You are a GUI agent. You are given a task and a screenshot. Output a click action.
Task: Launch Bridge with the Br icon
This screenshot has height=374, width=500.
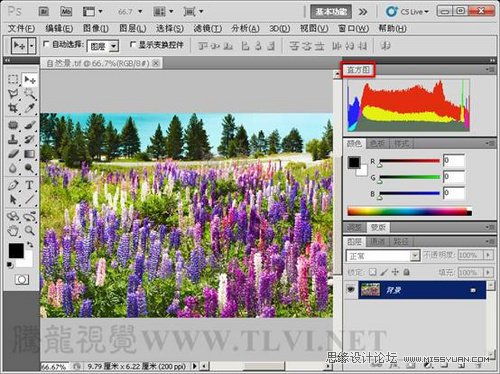coord(44,12)
